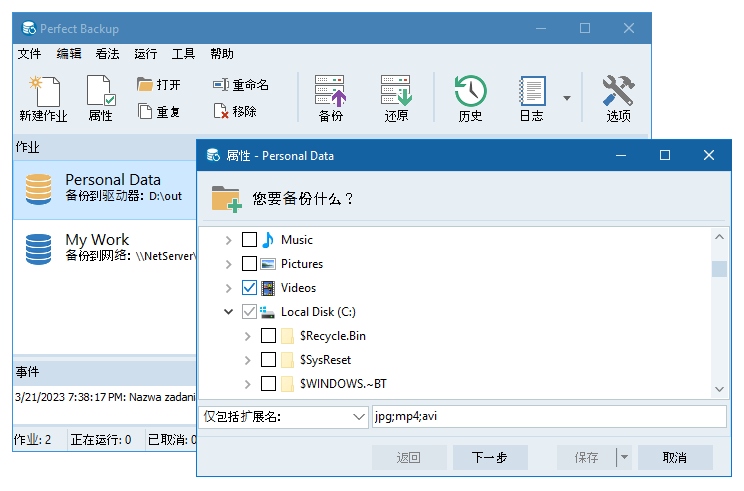Start the Backup (备份) toolbar action
Image resolution: width=744 pixels, height=491 pixels.
click(331, 98)
